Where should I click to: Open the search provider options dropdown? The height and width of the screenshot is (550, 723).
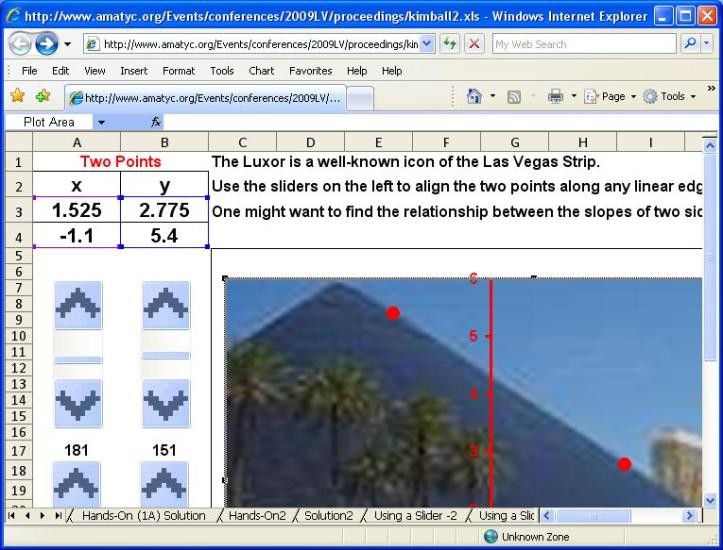[706, 44]
